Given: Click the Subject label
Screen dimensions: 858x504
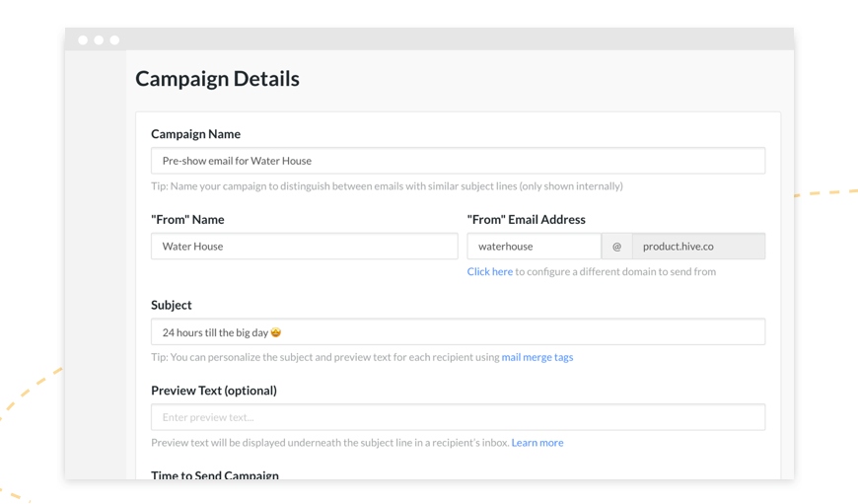Looking at the screenshot, I should pos(172,305).
